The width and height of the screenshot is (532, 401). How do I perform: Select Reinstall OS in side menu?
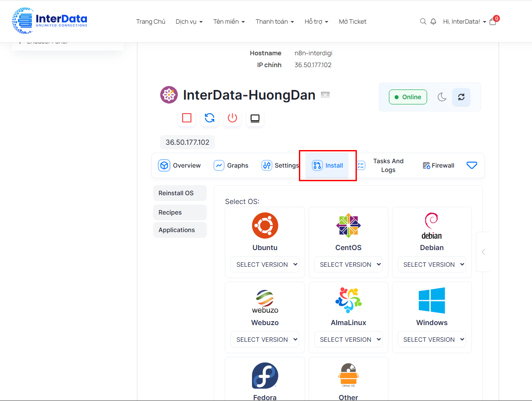click(x=180, y=193)
